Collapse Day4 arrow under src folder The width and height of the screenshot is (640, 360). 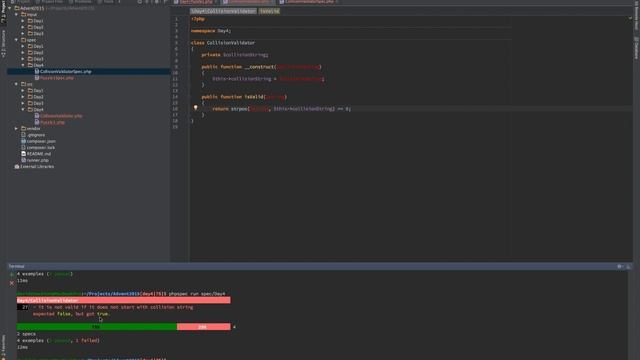pyautogui.click(x=23, y=110)
